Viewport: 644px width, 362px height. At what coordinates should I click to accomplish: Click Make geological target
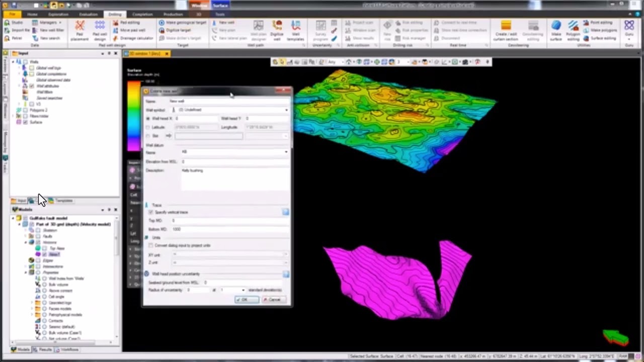click(x=182, y=23)
